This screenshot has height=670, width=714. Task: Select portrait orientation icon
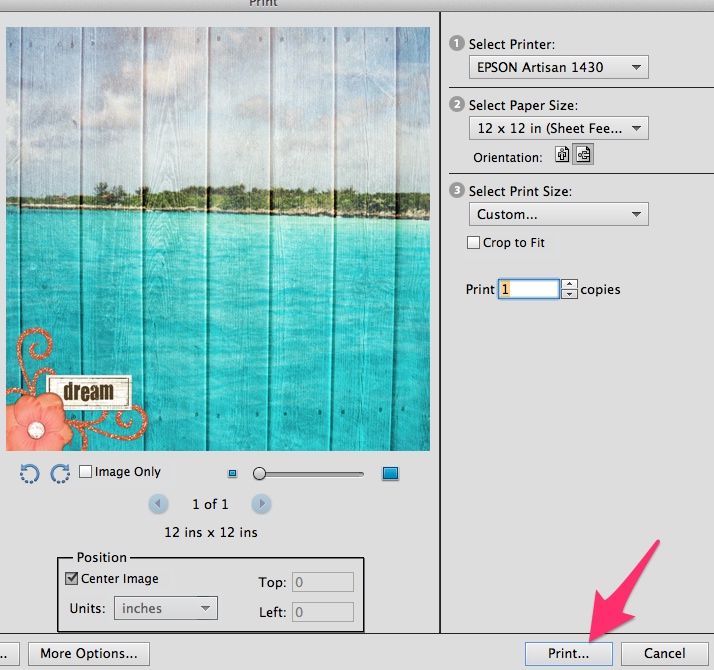point(562,156)
